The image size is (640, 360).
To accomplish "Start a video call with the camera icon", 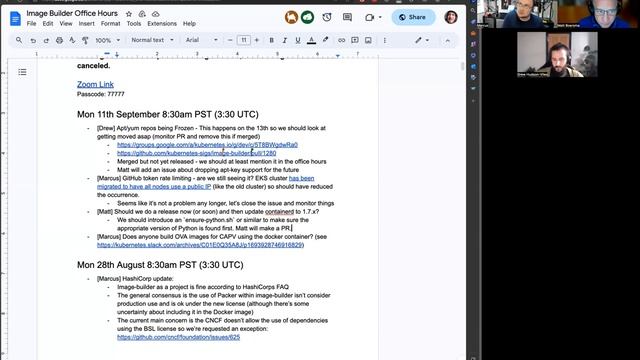I will pyautogui.click(x=370, y=17).
